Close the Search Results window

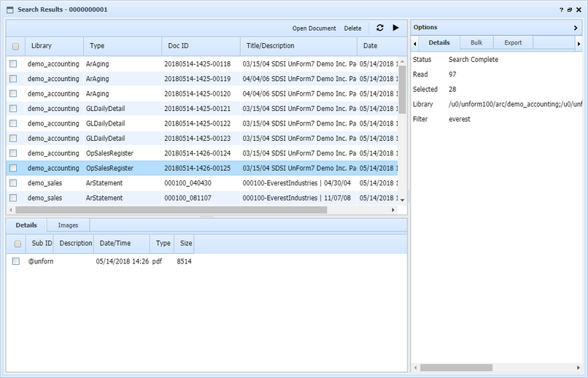[x=579, y=9]
